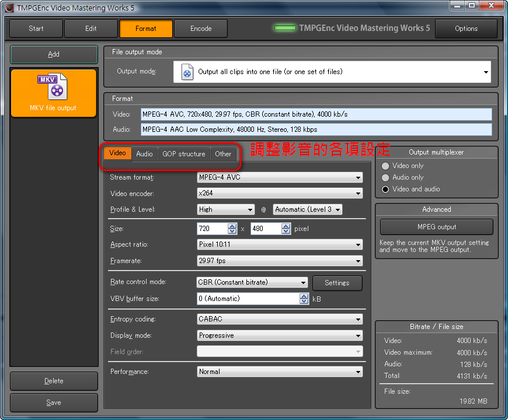Select the Video settings tab
The width and height of the screenshot is (508, 420).
coord(117,153)
